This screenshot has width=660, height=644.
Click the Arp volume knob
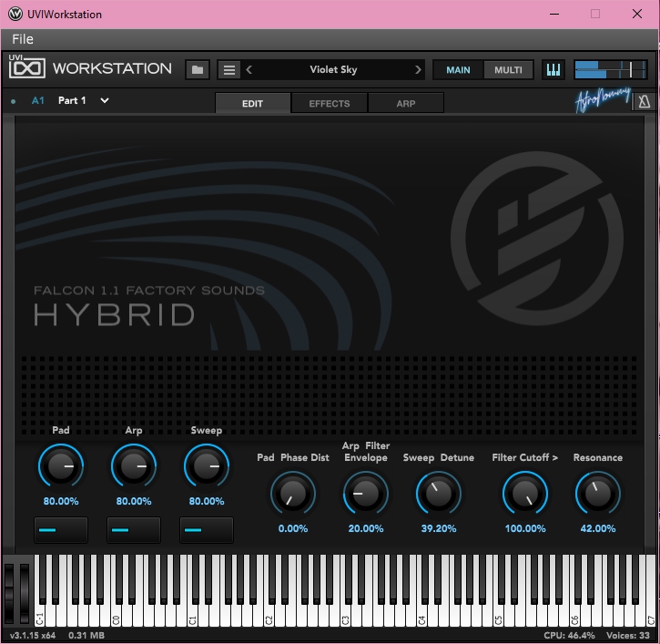tap(134, 466)
